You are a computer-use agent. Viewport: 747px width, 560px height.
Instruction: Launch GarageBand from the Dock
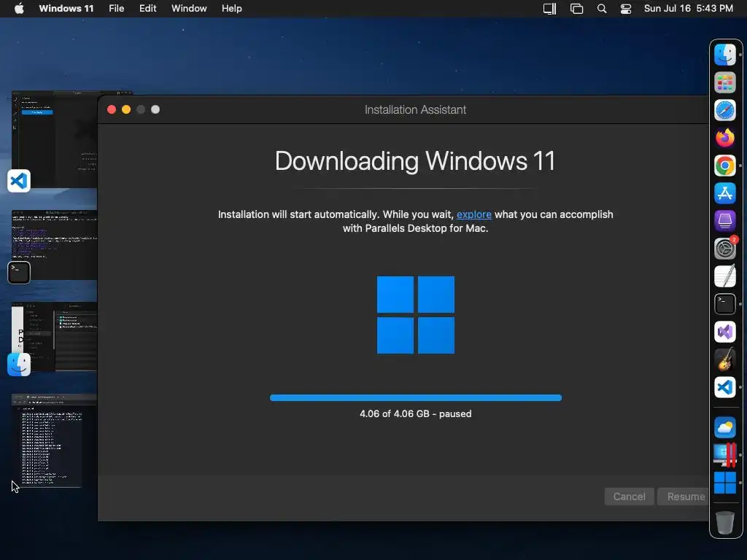[724, 359]
